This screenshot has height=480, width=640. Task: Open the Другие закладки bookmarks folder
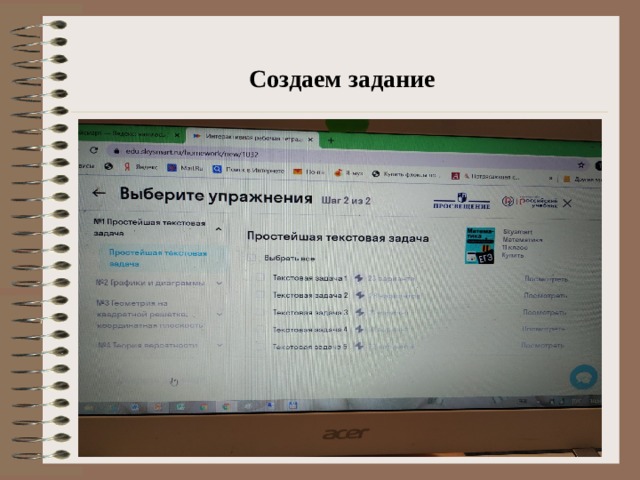[582, 179]
